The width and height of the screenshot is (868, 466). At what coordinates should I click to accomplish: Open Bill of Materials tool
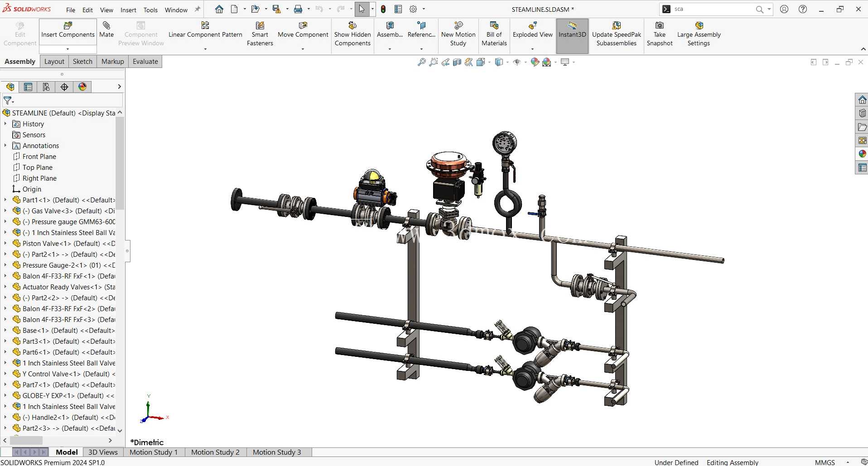494,34
